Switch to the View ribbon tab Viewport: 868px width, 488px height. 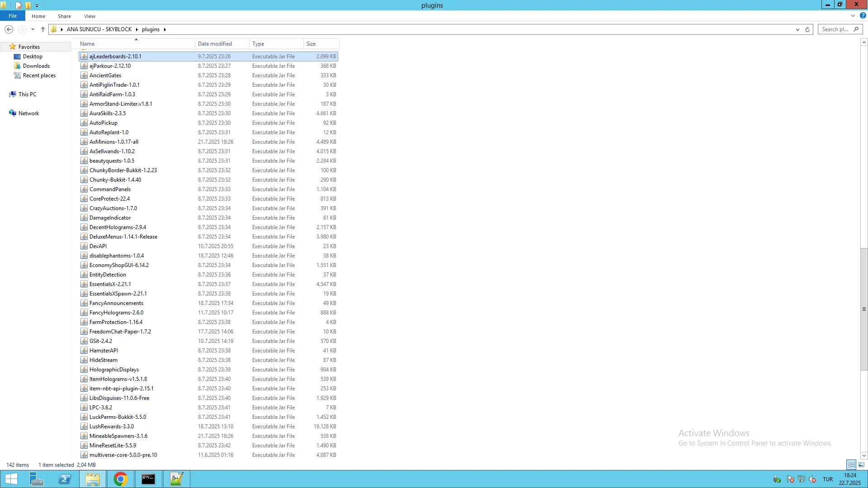pyautogui.click(x=90, y=16)
